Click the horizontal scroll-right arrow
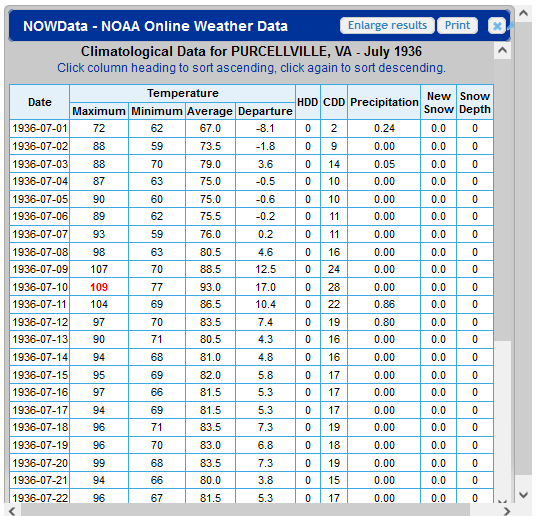538x516 pixels. coord(506,511)
